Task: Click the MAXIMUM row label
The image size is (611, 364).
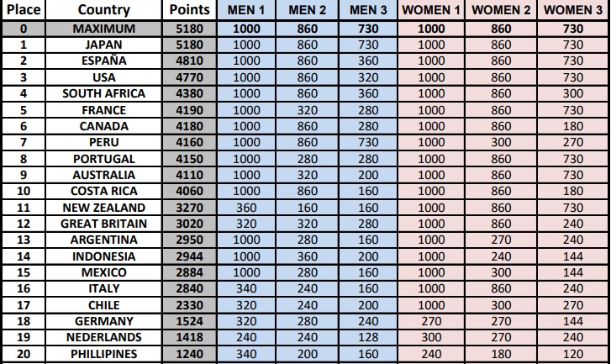Action: (103, 29)
